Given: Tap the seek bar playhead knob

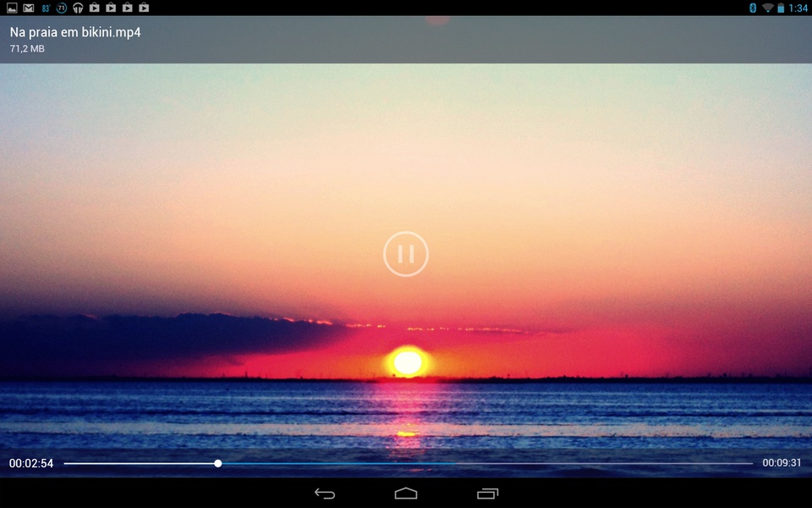Looking at the screenshot, I should coord(218,463).
